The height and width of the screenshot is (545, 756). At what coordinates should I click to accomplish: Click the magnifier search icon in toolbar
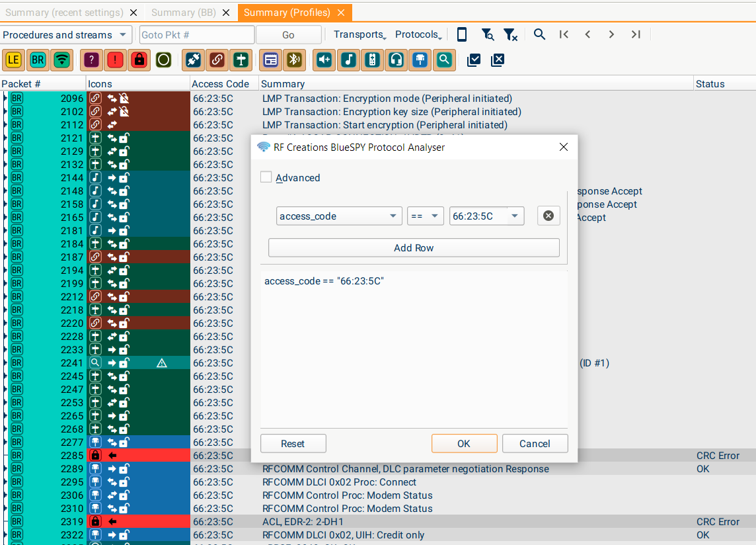(x=539, y=34)
